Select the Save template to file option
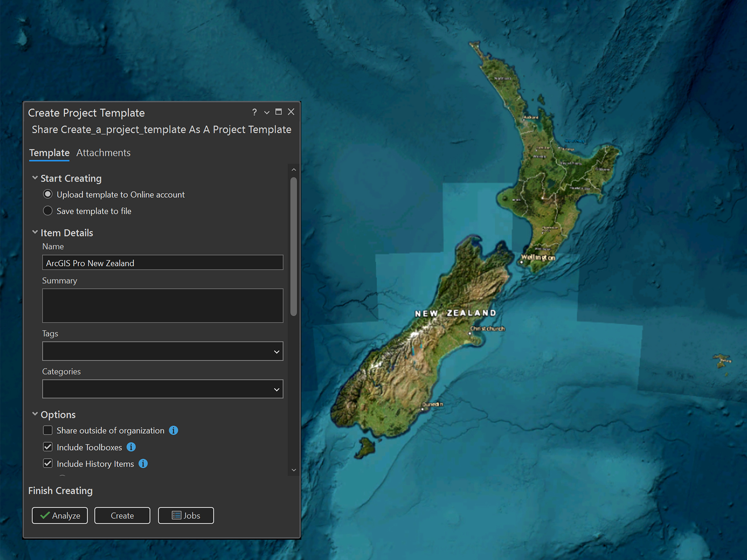 tap(48, 210)
